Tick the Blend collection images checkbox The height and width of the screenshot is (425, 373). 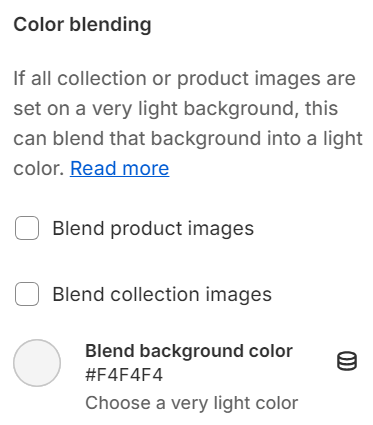[27, 294]
